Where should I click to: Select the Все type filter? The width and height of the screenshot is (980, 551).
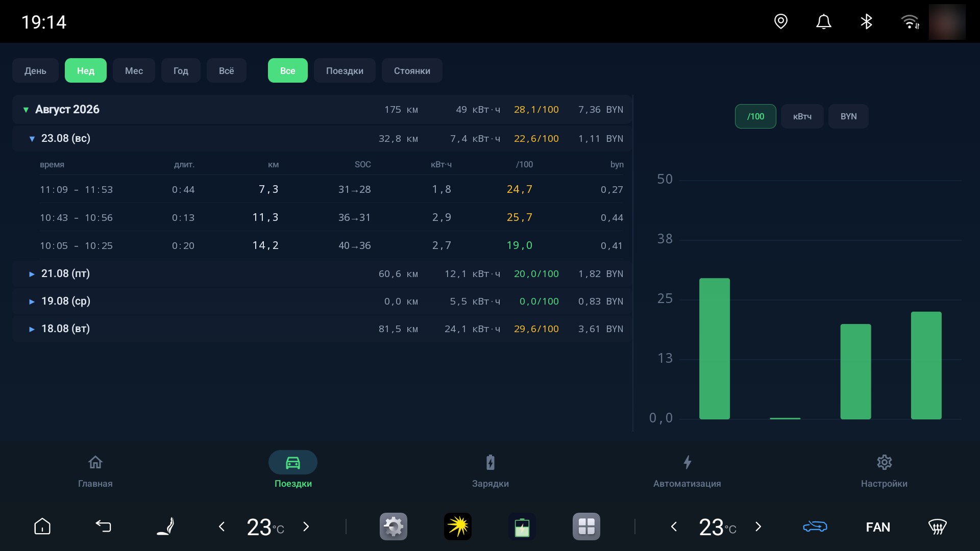tap(288, 70)
